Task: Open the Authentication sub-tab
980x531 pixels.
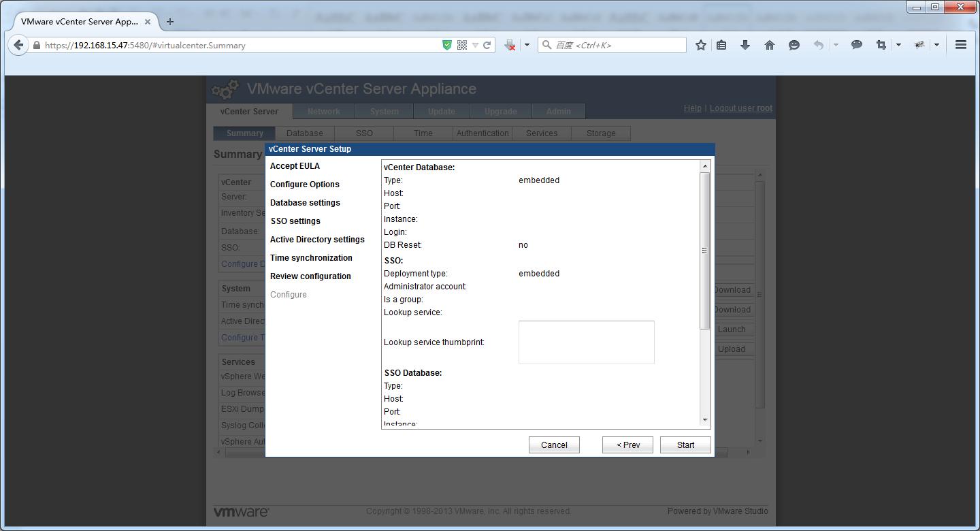Action: coord(483,133)
